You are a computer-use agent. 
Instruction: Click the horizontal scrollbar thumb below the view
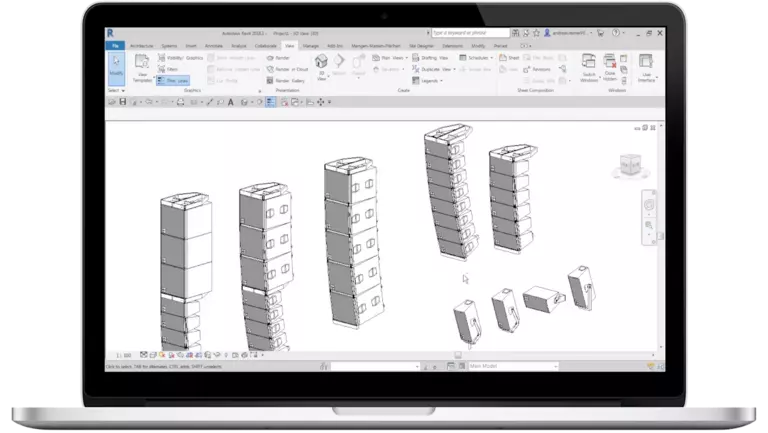[458, 355]
